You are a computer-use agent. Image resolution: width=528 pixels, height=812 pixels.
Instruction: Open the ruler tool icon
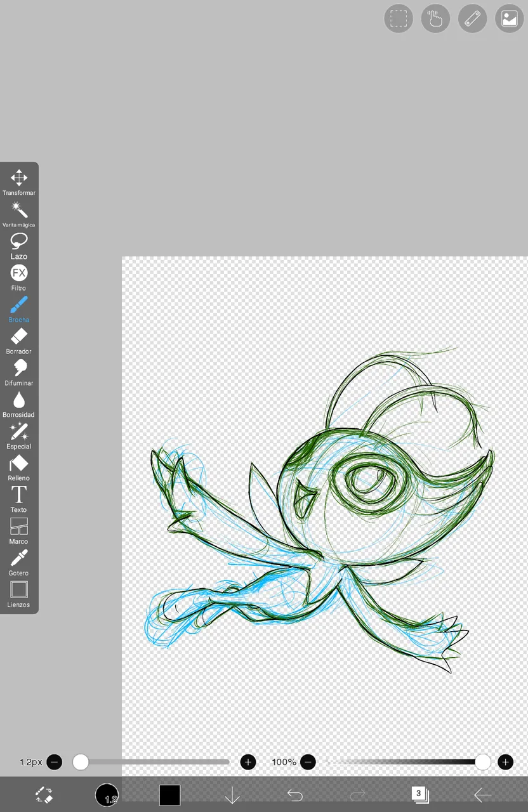click(472, 18)
